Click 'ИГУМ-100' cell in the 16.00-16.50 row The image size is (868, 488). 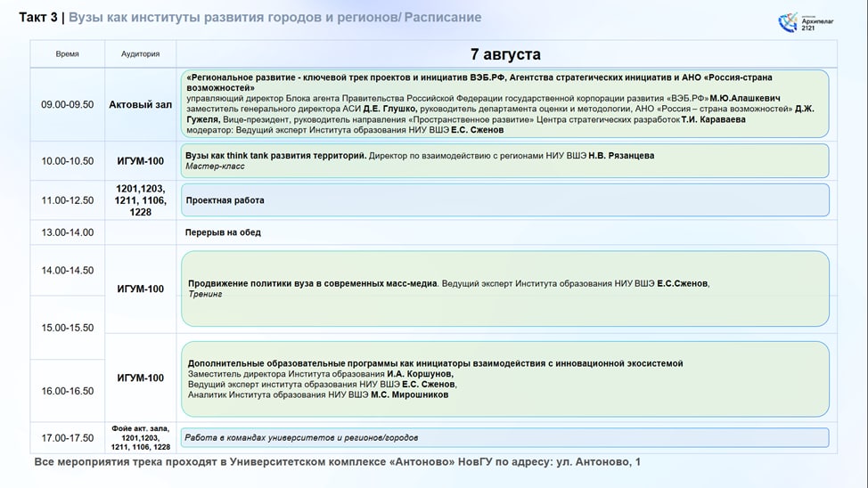tap(140, 378)
